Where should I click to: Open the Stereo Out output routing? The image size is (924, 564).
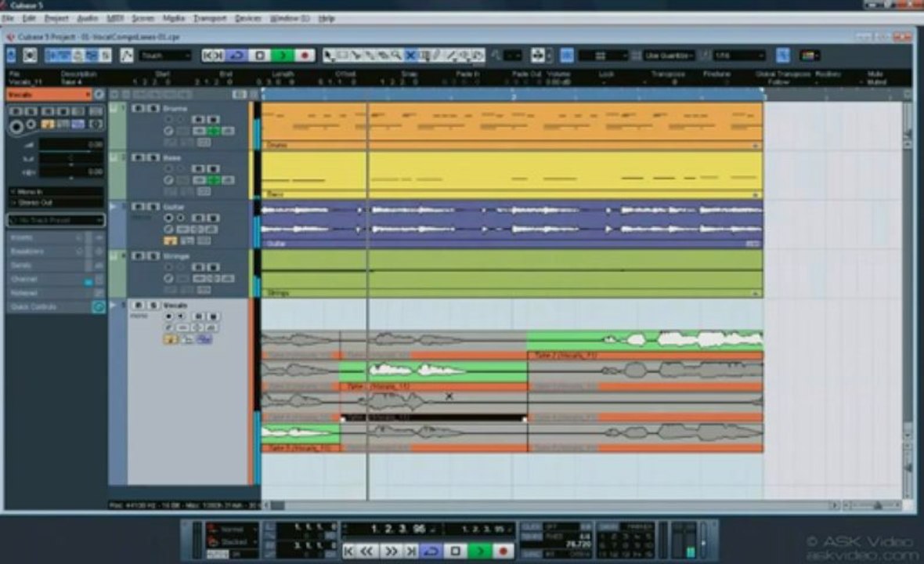coord(56,202)
